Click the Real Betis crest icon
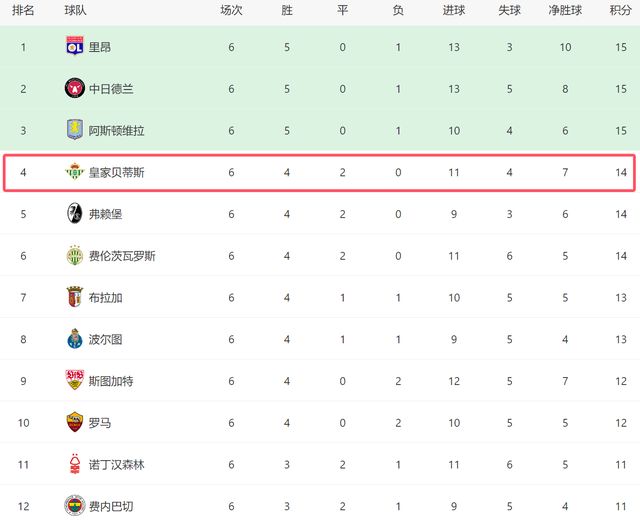Image resolution: width=640 pixels, height=526 pixels. tap(74, 172)
